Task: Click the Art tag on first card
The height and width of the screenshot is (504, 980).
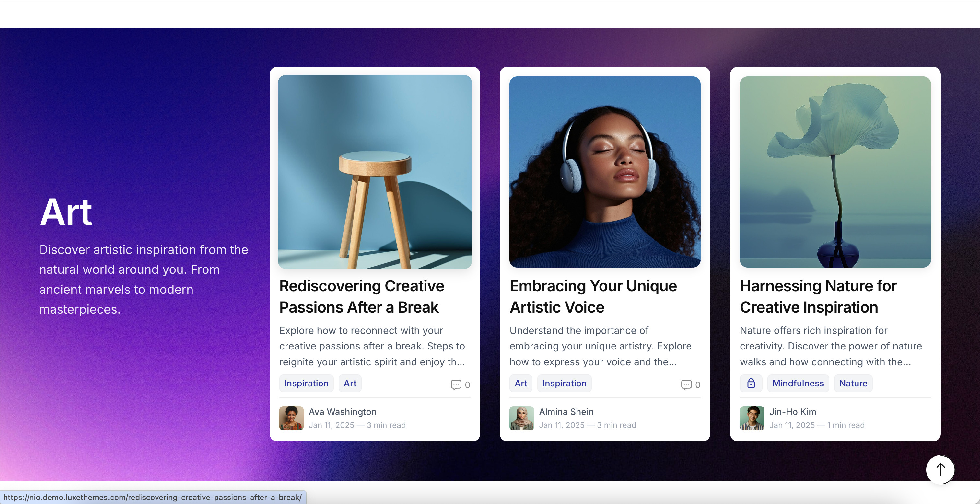Action: tap(350, 384)
